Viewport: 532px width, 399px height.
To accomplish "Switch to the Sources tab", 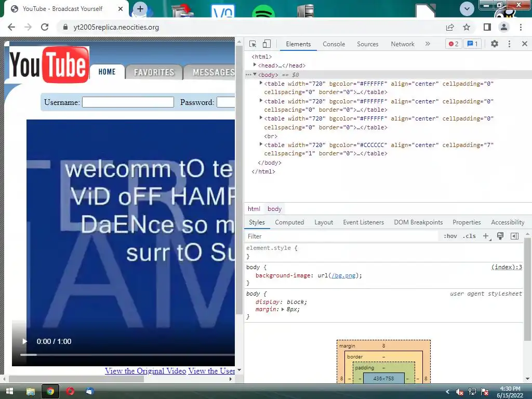I will point(367,44).
